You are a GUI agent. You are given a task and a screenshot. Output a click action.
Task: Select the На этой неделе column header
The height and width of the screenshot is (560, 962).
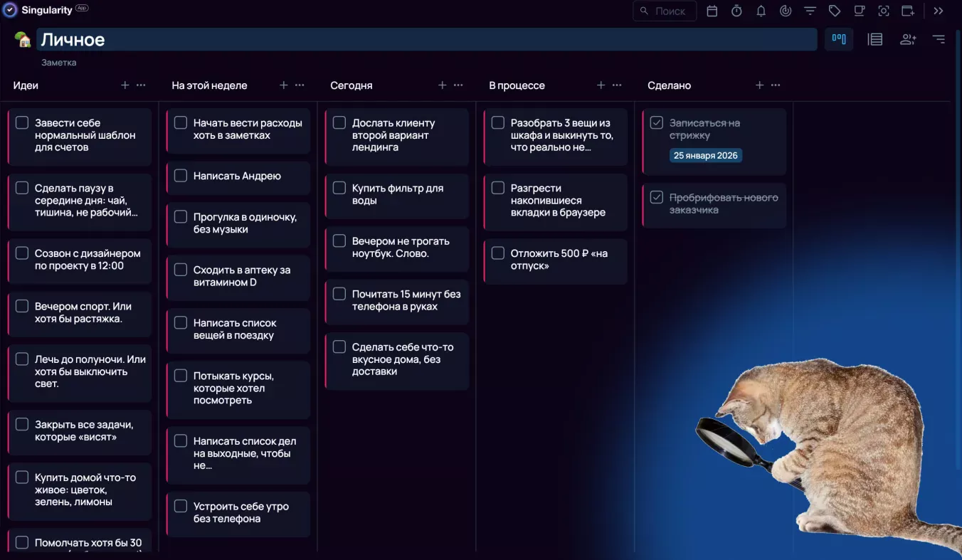tap(209, 85)
